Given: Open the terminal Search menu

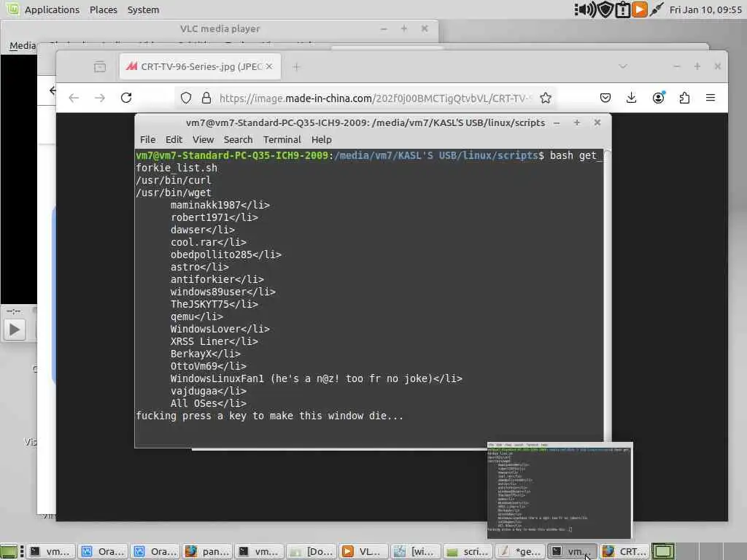Looking at the screenshot, I should 239,139.
